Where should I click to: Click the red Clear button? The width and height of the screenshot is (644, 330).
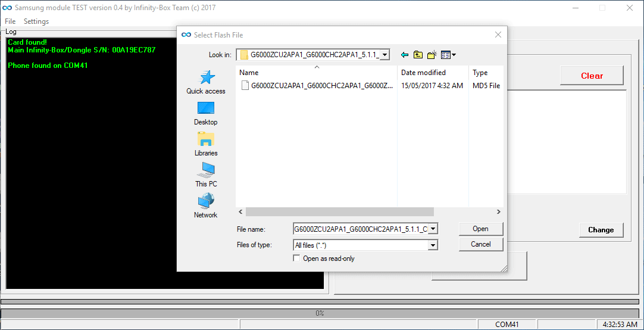click(x=592, y=76)
